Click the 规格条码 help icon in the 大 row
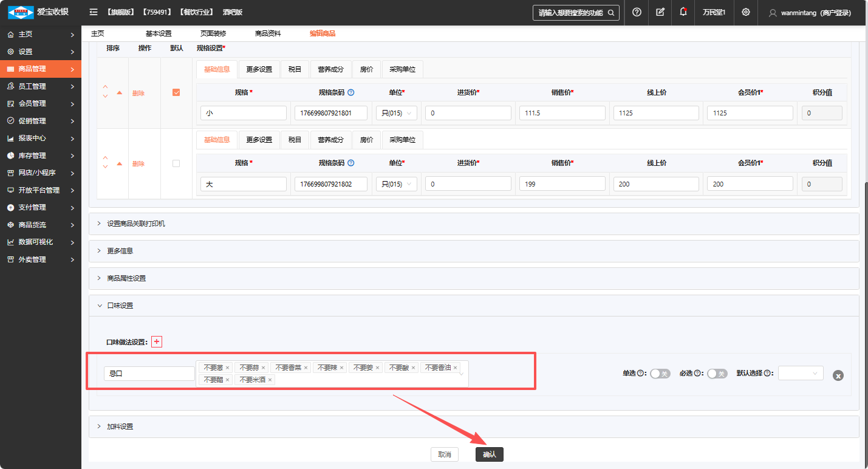 (350, 163)
